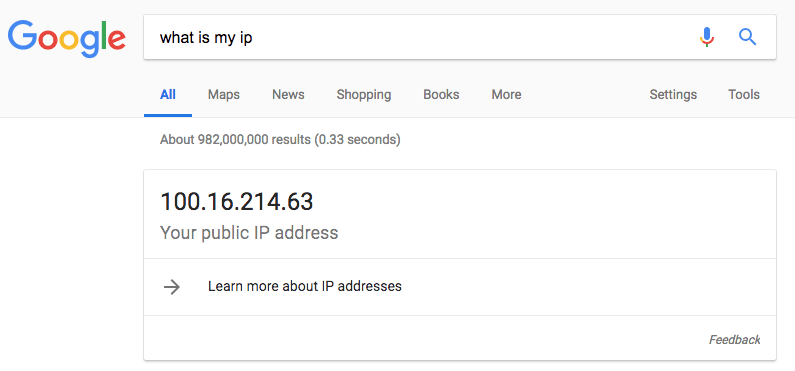The height and width of the screenshot is (371, 795).
Task: Click the Your public IP address label
Action: coord(249,233)
